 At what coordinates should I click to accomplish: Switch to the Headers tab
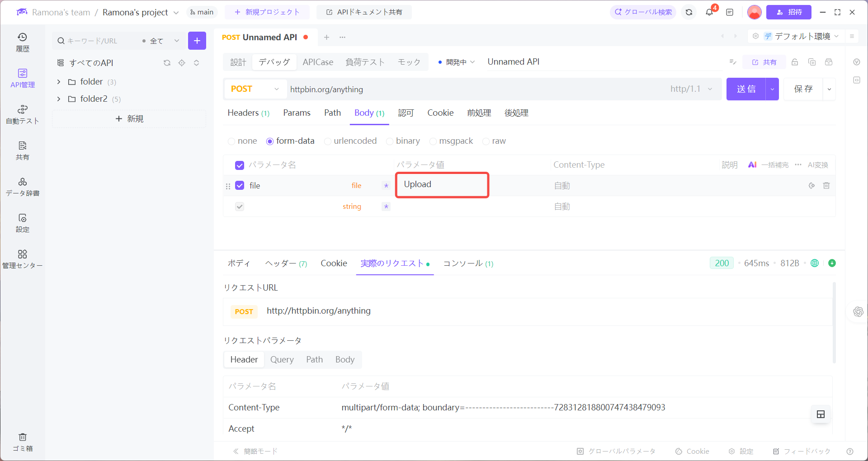[x=248, y=113]
